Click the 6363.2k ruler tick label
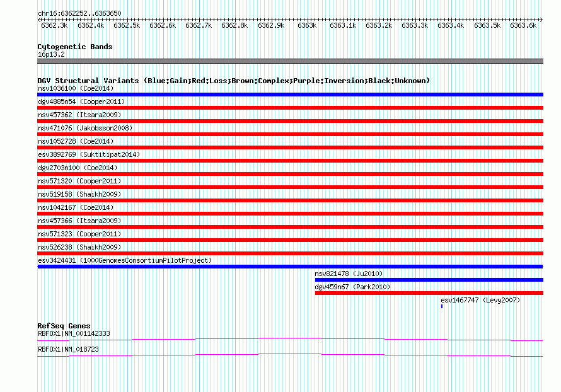Screen dimensions: 561x392 [x=379, y=25]
